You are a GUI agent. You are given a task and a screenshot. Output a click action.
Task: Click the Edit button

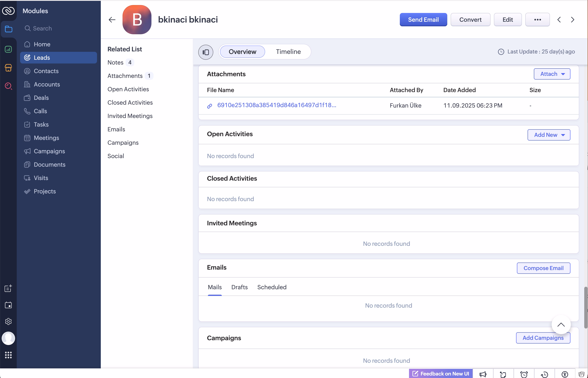coord(508,20)
